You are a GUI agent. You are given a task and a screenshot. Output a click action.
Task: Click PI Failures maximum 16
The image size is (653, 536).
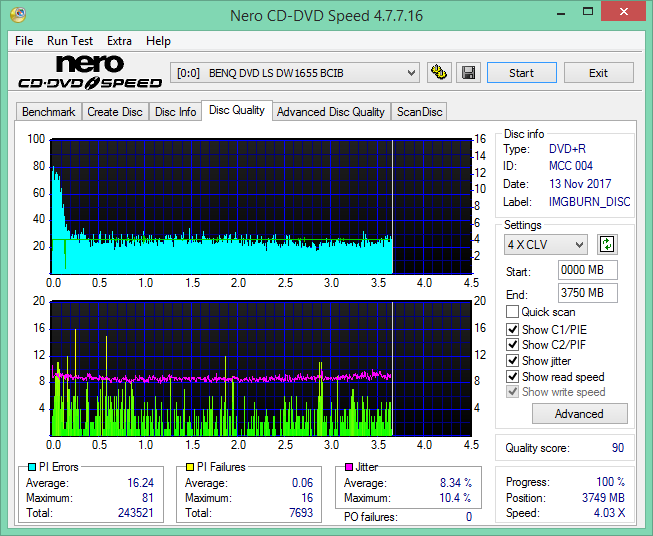pyautogui.click(x=307, y=498)
